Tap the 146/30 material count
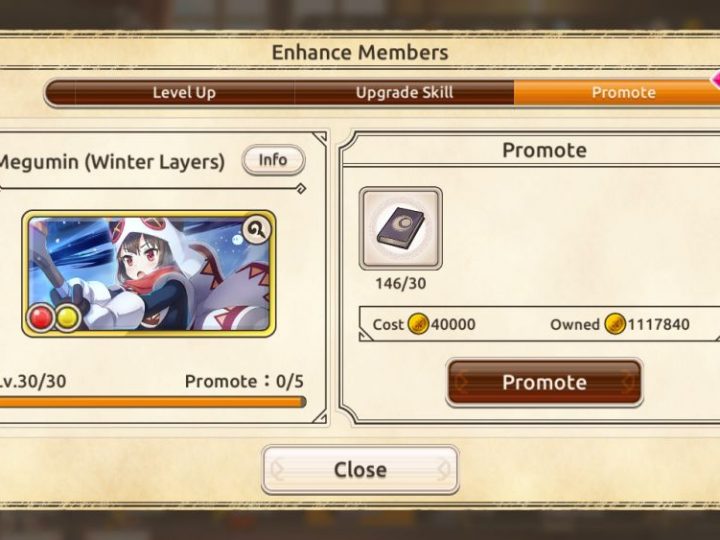720x540 pixels. coord(400,283)
